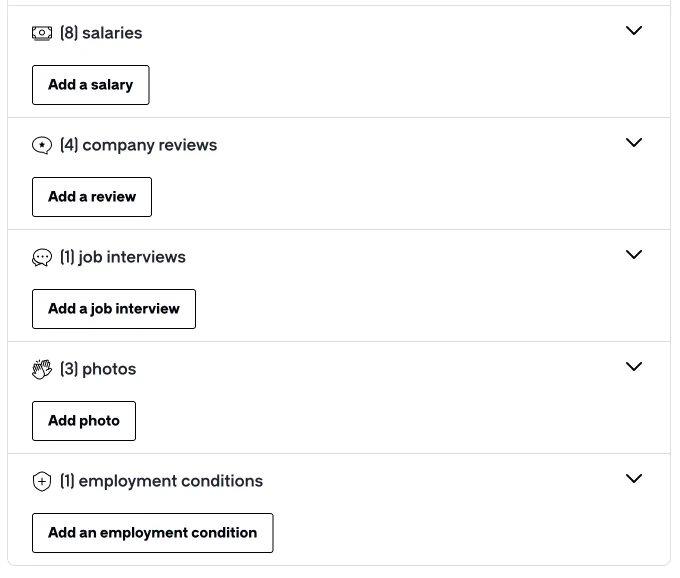Screen dimensions: 680x578
Task: Open the (1) job interviews heading
Action: click(x=123, y=257)
